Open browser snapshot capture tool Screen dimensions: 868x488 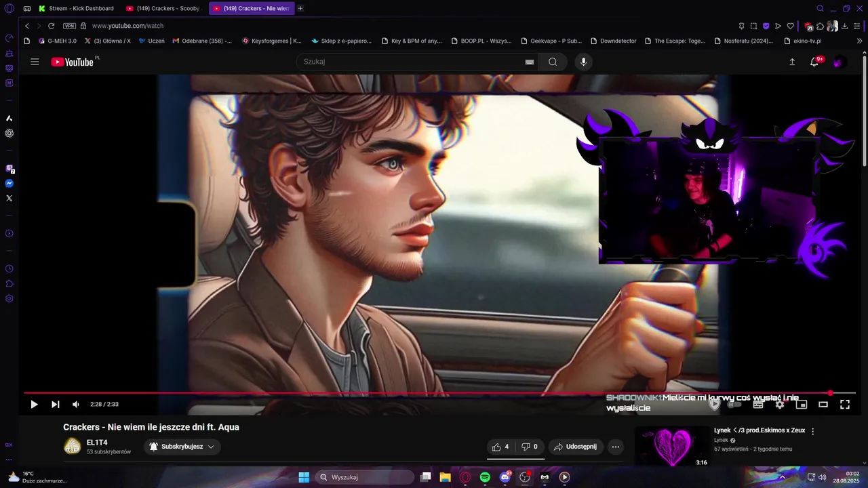753,26
